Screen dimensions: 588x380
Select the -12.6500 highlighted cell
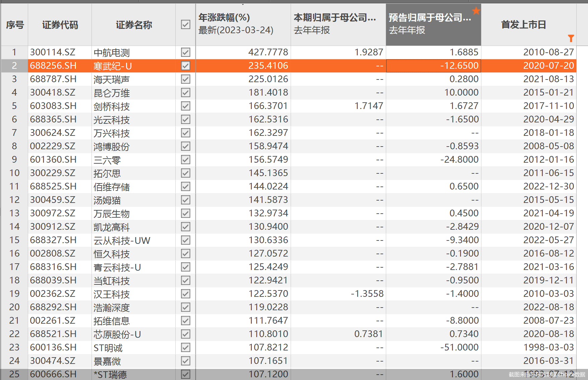pos(433,66)
